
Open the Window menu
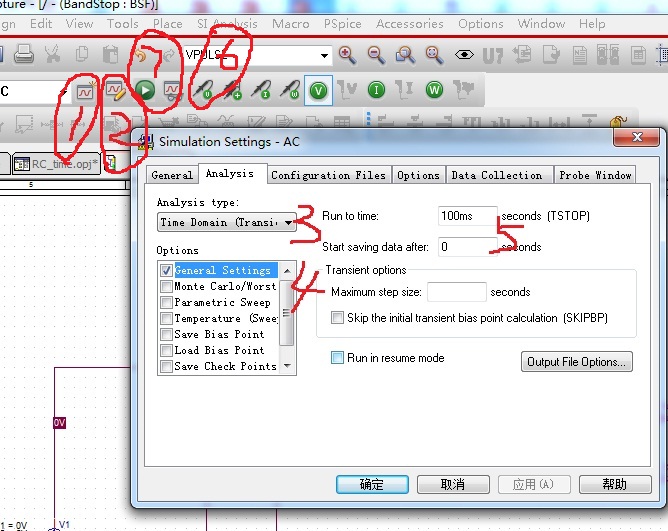pos(541,24)
